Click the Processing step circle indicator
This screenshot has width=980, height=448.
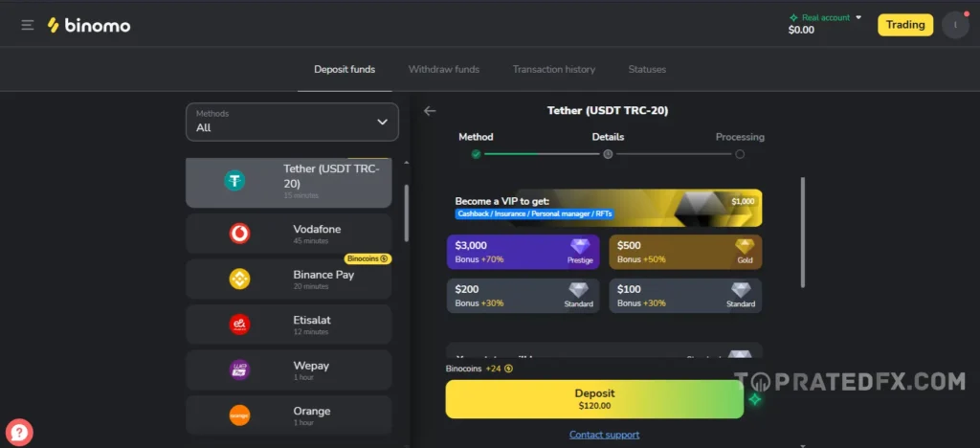click(740, 154)
